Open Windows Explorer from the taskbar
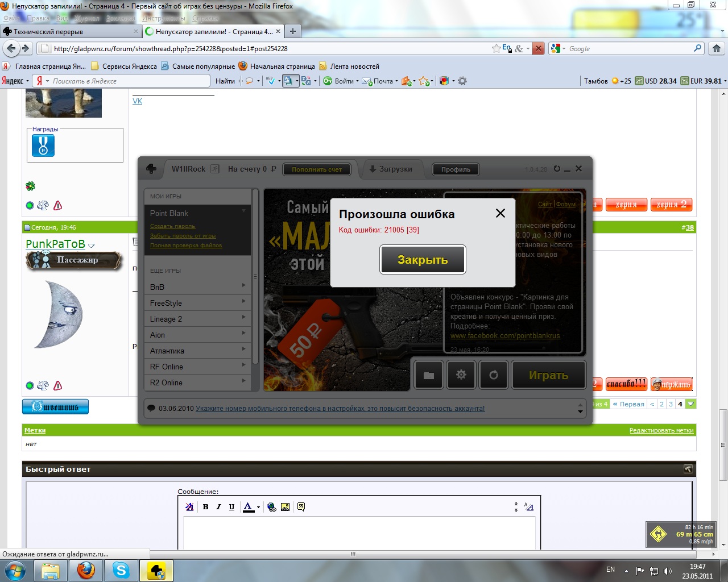Viewport: 728px width, 582px height. pyautogui.click(x=51, y=570)
